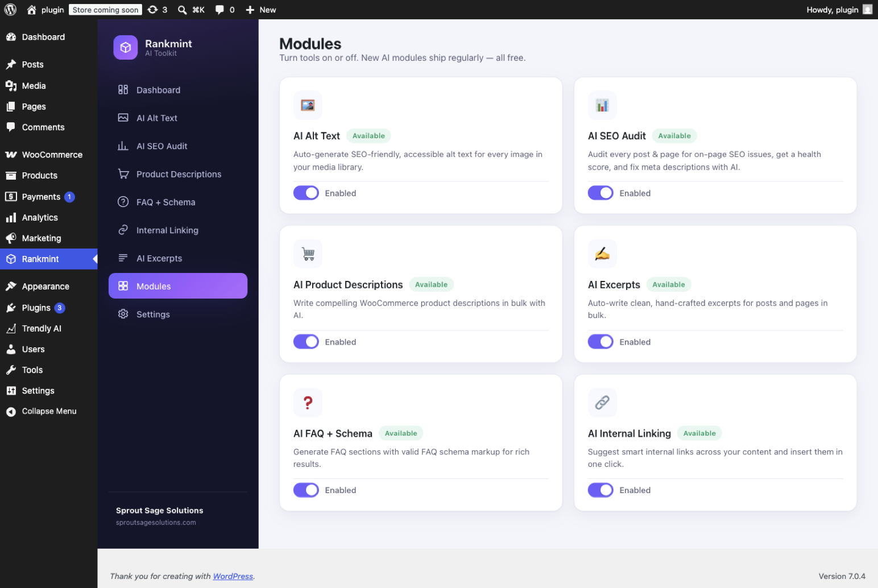This screenshot has width=878, height=588.
Task: Click the AI Toolkit subtitle under Rankmint
Action: [161, 53]
